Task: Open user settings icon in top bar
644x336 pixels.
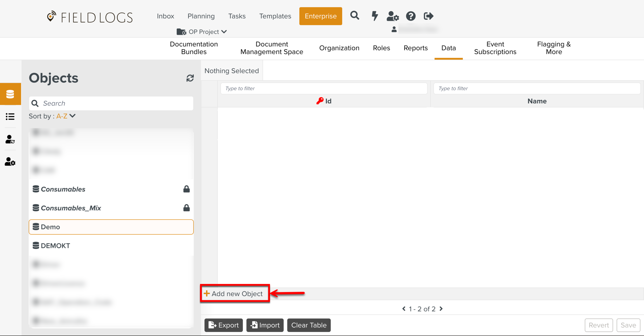Action: click(392, 16)
